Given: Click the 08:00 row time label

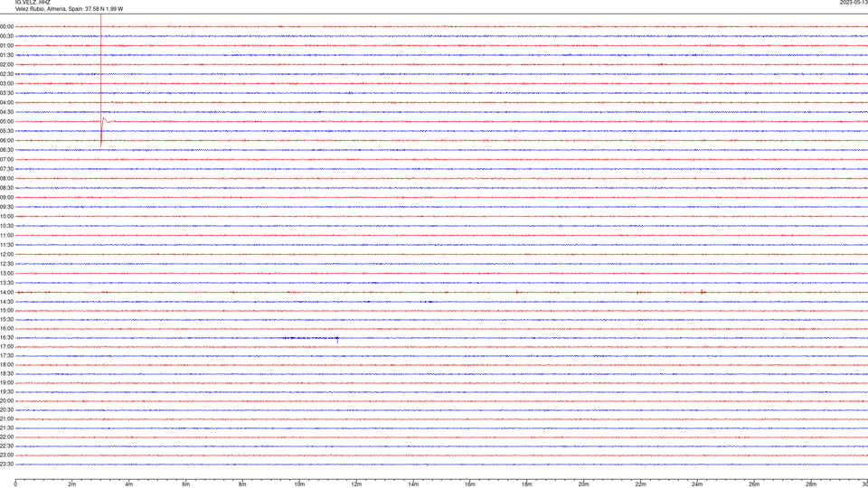Looking at the screenshot, I should pyautogui.click(x=6, y=178).
